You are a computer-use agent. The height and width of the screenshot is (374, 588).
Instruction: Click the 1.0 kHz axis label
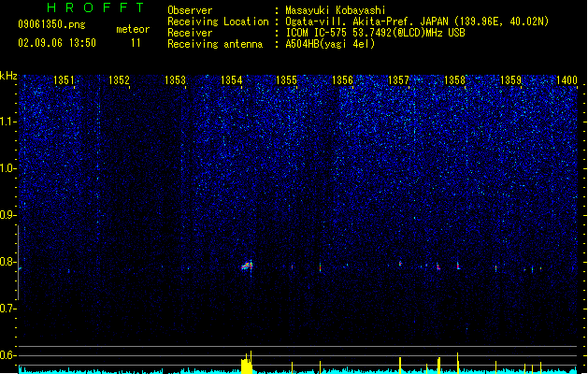(x=7, y=168)
